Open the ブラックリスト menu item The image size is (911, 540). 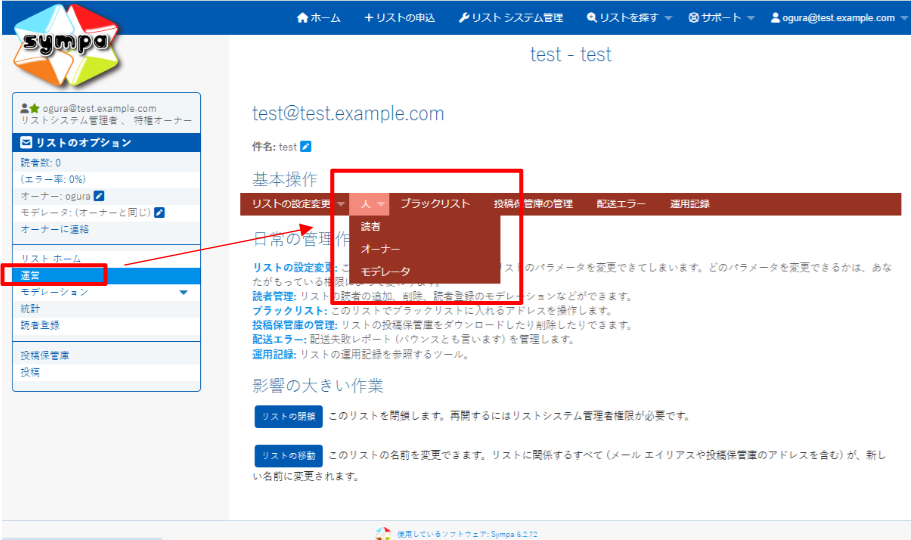tap(435, 204)
